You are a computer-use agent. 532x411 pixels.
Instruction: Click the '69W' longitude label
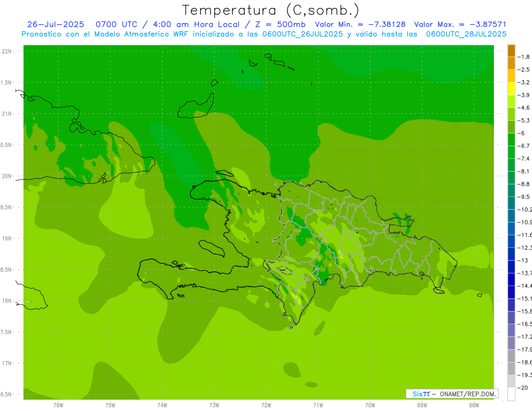[x=422, y=405]
